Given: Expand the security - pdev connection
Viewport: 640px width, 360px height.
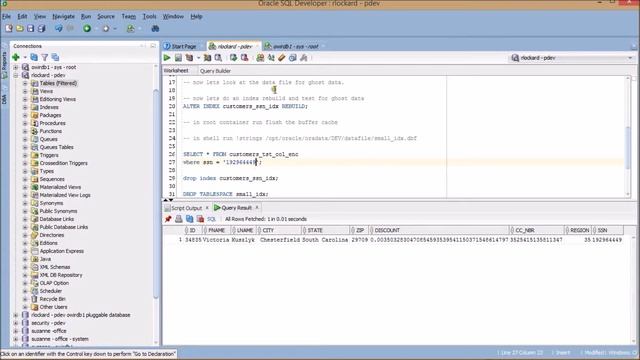Looking at the screenshot, I should pyautogui.click(x=16, y=323).
